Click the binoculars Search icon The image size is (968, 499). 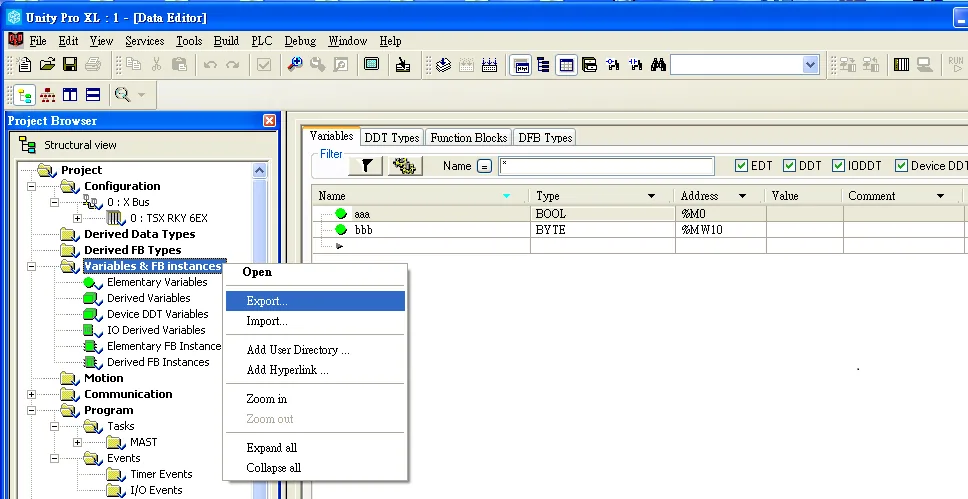click(658, 64)
